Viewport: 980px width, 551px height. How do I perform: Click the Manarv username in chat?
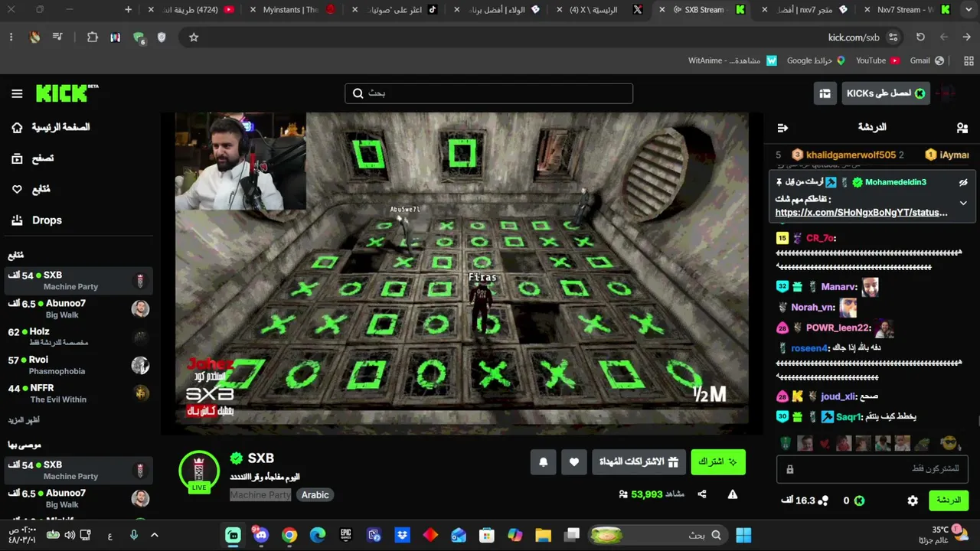click(x=838, y=287)
